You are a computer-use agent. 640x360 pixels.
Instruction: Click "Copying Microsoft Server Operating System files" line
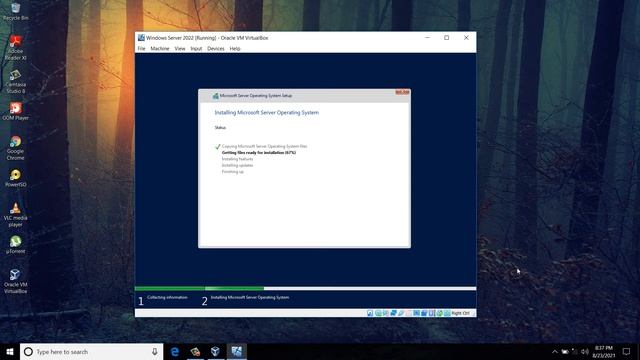[x=264, y=146]
